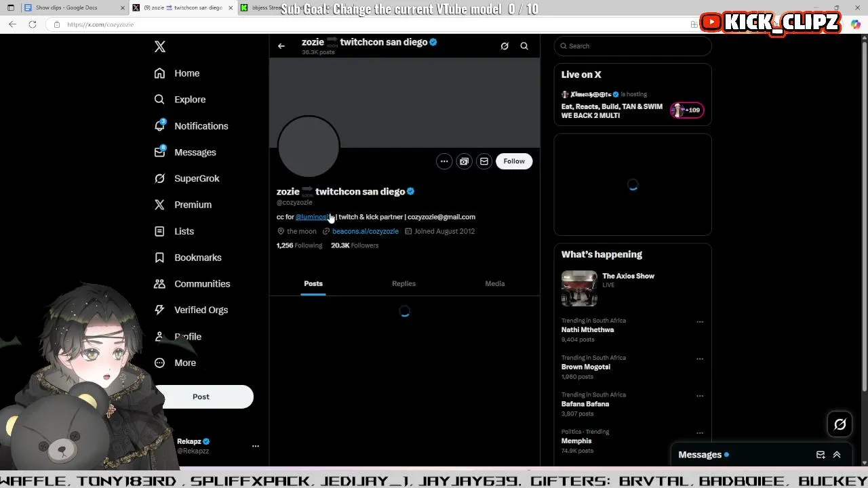The image size is (868, 488).
Task: Switch to the Posts tab
Action: coord(313,283)
